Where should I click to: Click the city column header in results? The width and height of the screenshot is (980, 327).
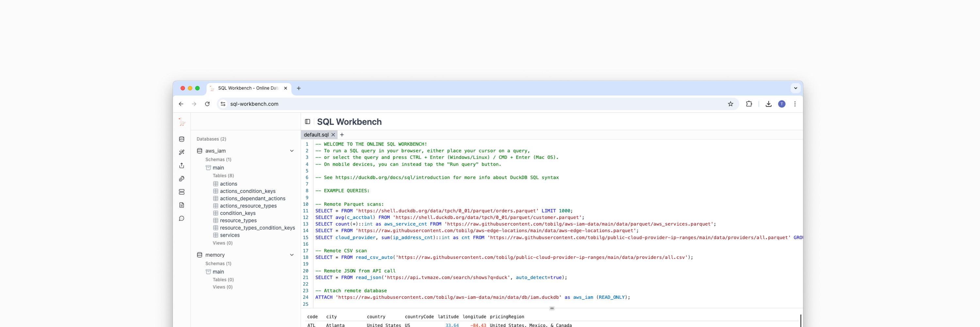coord(331,317)
